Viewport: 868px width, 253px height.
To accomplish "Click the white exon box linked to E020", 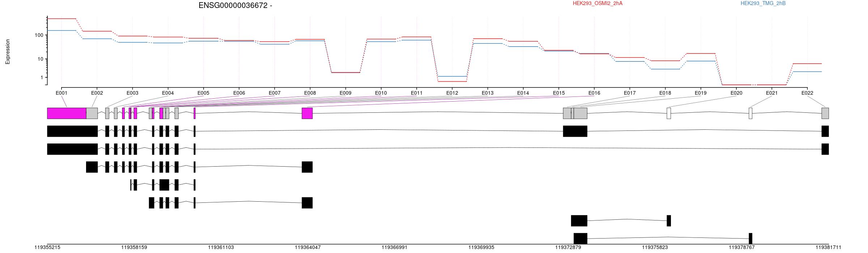I will (x=669, y=113).
